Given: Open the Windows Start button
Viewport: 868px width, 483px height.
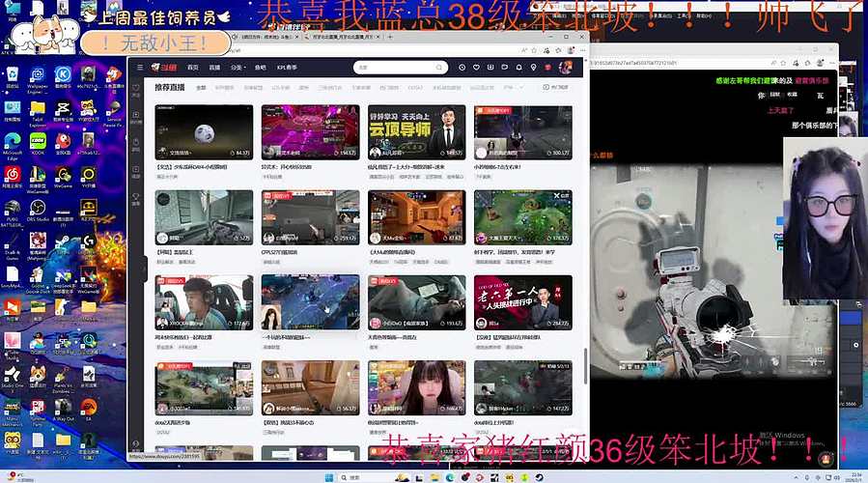Looking at the screenshot, I should point(329,477).
